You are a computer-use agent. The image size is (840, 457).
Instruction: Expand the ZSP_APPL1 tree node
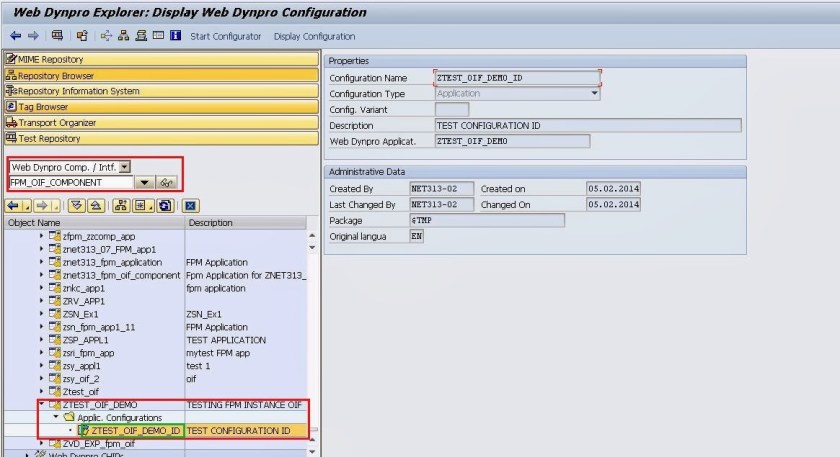[42, 340]
